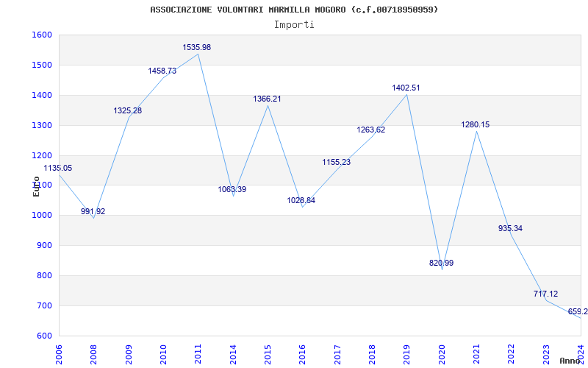The width and height of the screenshot is (588, 368).
Task: Click the y-axis value 1400
Action: click(42, 96)
